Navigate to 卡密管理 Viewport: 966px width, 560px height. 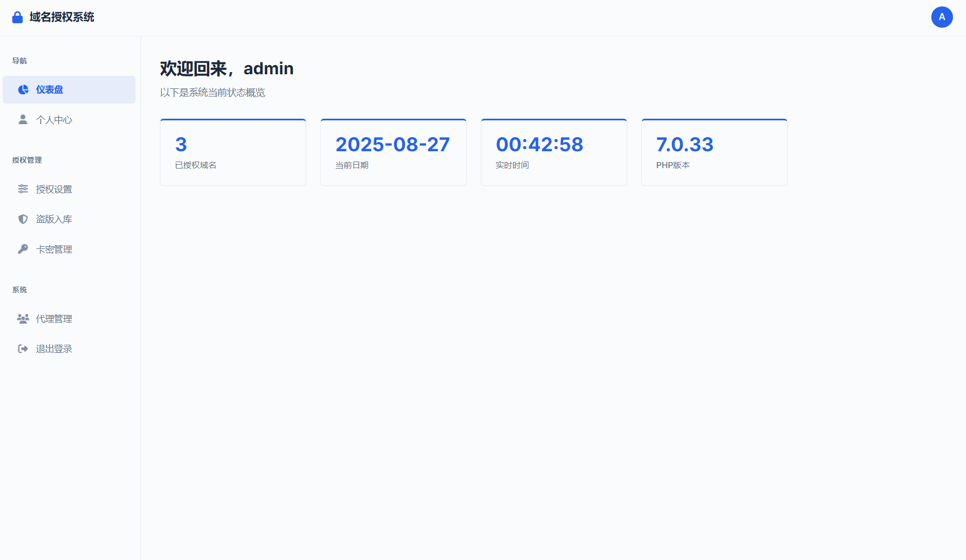(54, 249)
